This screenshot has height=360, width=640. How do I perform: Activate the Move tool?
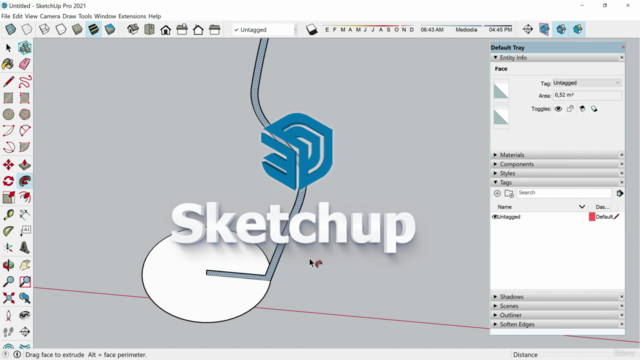tap(8, 164)
